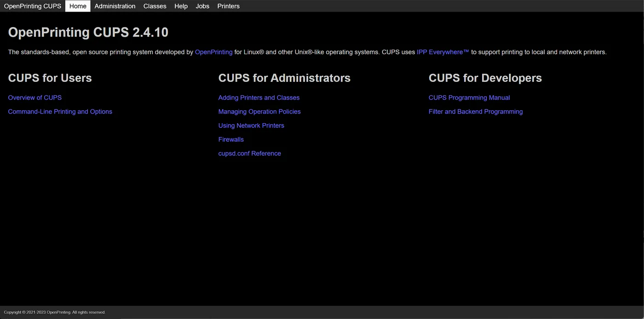Go to the Administration tab
Image resolution: width=644 pixels, height=319 pixels.
click(x=115, y=6)
